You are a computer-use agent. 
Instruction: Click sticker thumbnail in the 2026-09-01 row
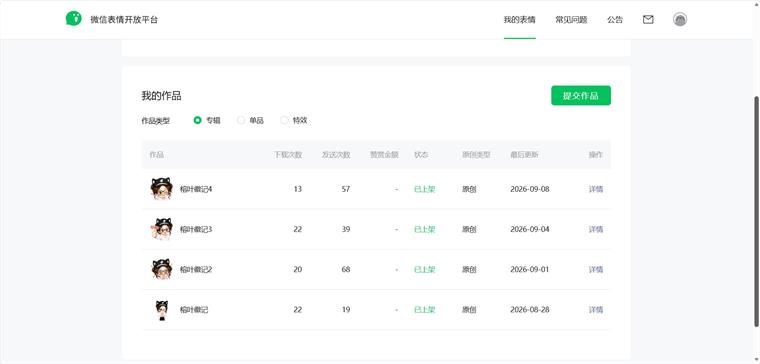(161, 269)
